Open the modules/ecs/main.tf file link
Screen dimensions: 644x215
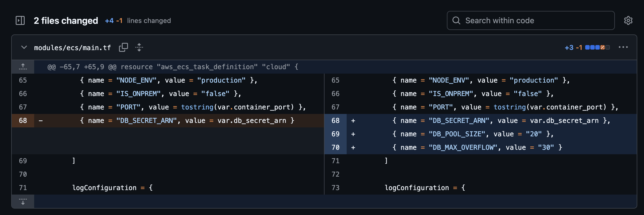coord(72,48)
